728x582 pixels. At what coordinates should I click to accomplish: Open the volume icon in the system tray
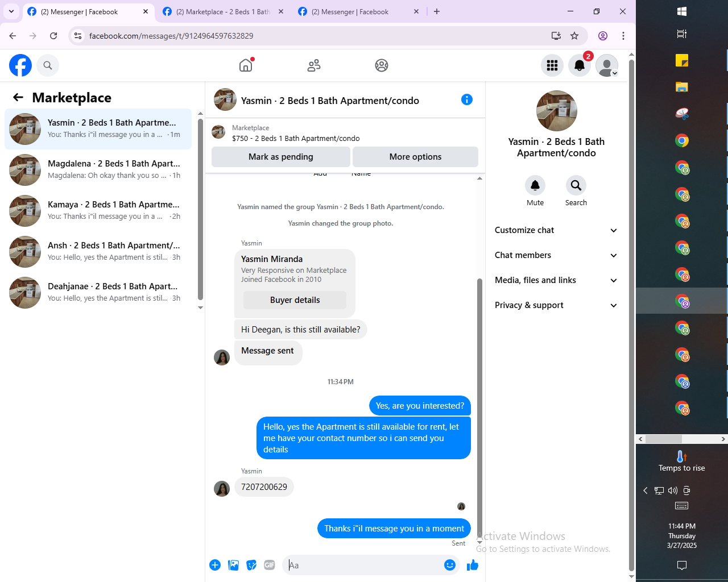673,490
